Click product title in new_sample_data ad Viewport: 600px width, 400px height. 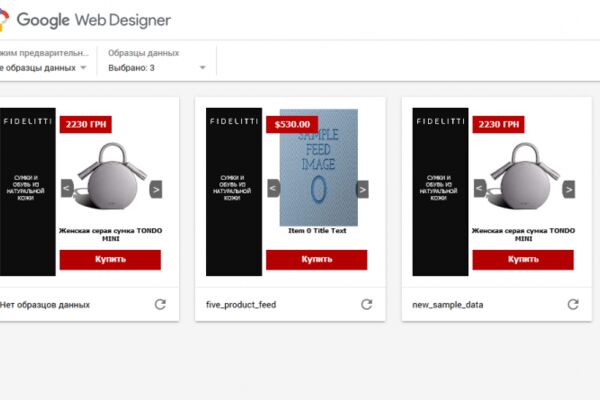pyautogui.click(x=523, y=234)
